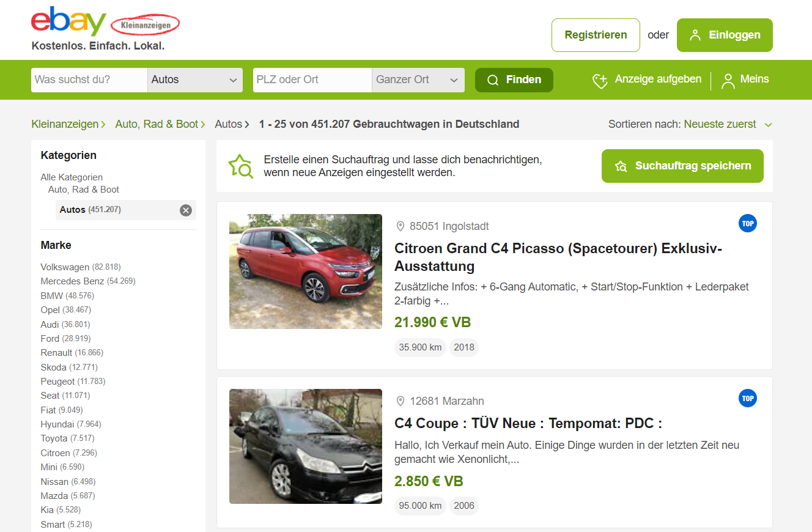Image resolution: width=812 pixels, height=532 pixels.
Task: Remove the Autos category filter with the X icon
Action: point(186,210)
